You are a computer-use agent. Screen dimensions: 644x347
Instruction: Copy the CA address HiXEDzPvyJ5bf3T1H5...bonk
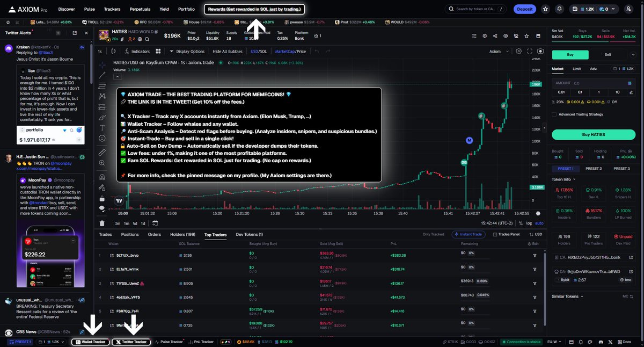(x=594, y=257)
